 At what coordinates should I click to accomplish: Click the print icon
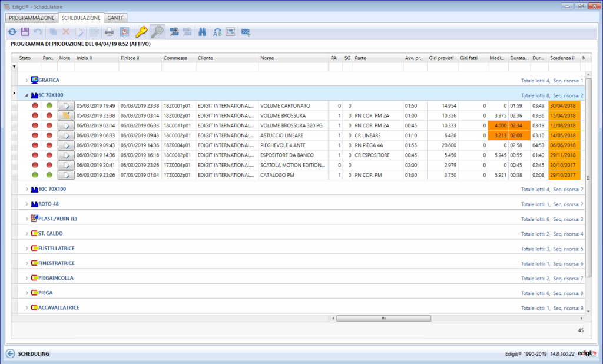tap(109, 32)
